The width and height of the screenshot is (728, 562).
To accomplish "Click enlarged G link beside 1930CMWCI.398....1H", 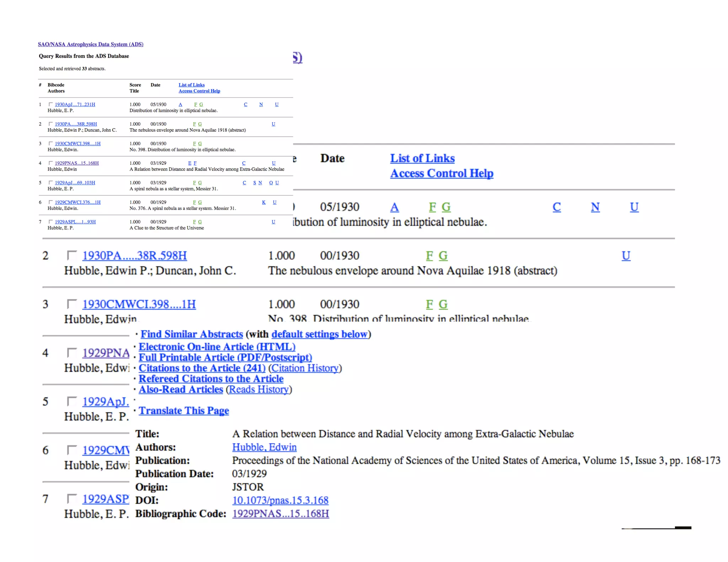I will pos(443,304).
